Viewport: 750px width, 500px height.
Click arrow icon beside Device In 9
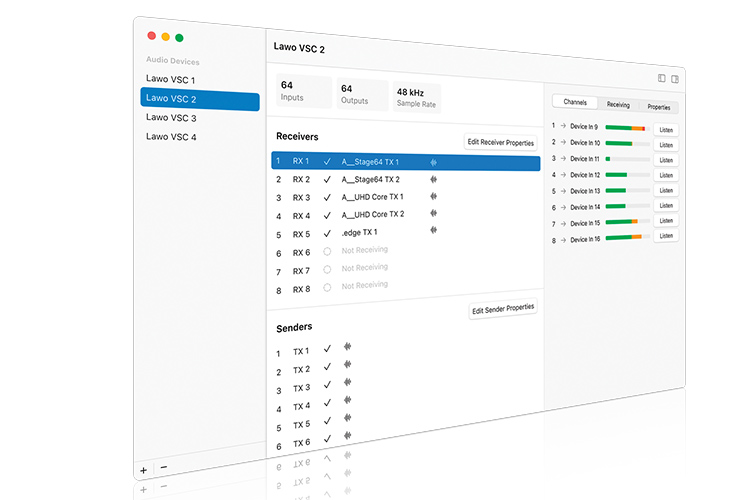pyautogui.click(x=563, y=126)
